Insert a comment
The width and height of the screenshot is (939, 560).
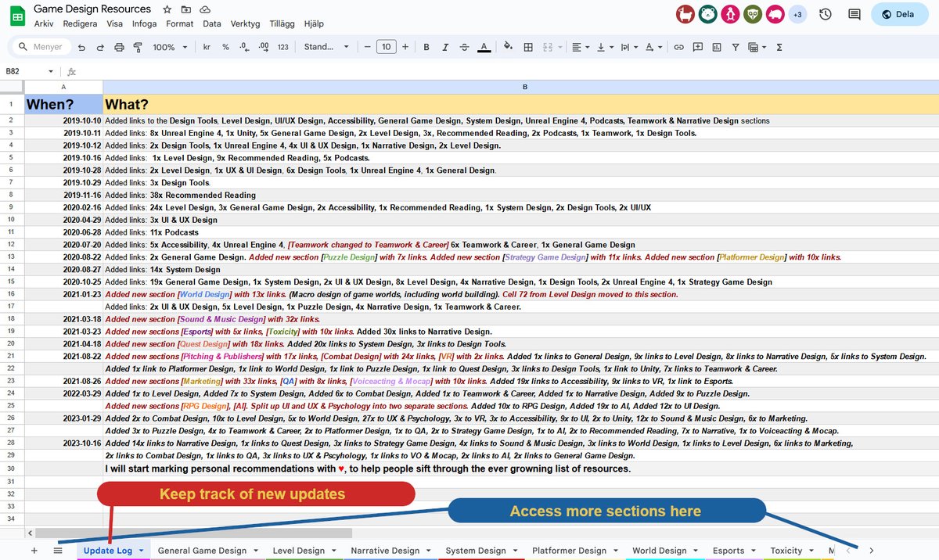point(698,47)
